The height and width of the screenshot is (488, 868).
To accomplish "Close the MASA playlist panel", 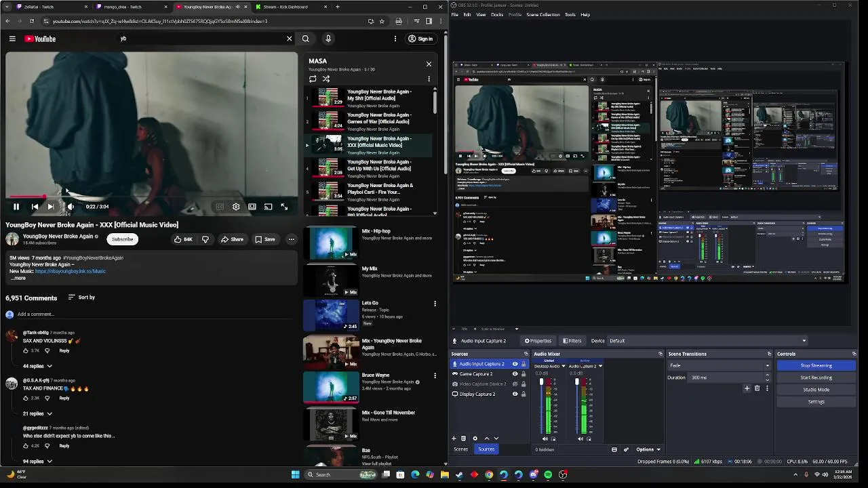I will tap(429, 64).
